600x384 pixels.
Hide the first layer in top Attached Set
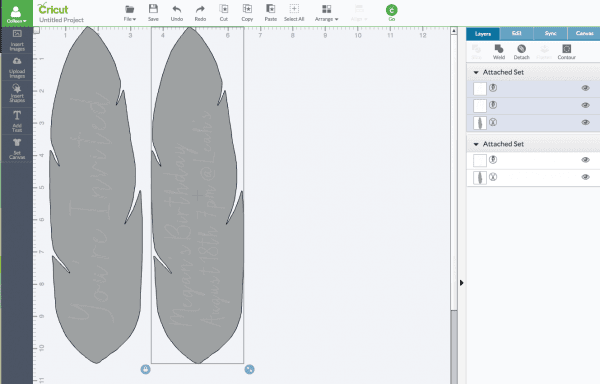[x=585, y=88]
